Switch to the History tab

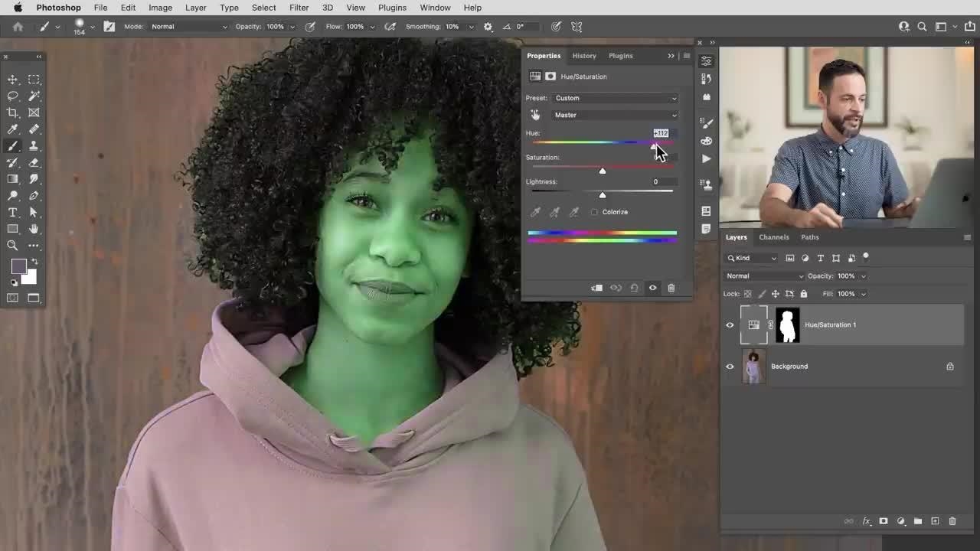[x=583, y=56]
